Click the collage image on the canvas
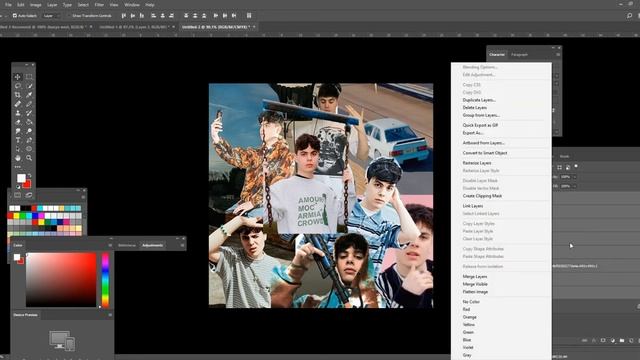 (321, 196)
